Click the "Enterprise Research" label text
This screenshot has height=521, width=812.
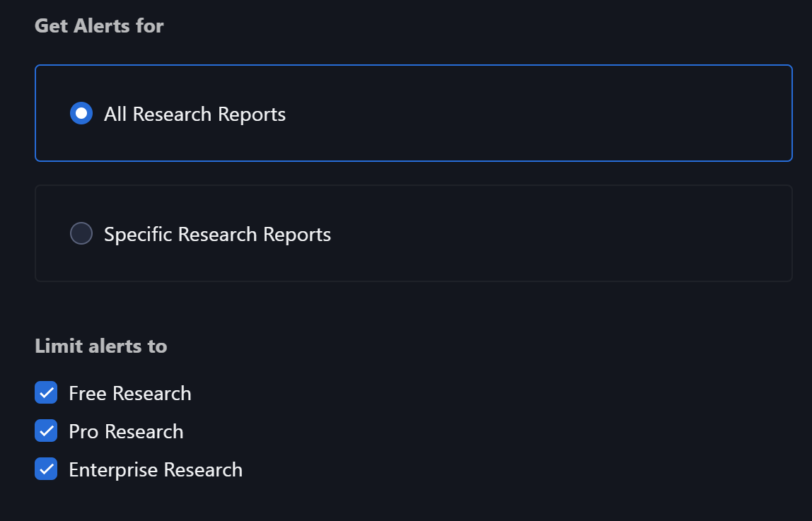(156, 470)
